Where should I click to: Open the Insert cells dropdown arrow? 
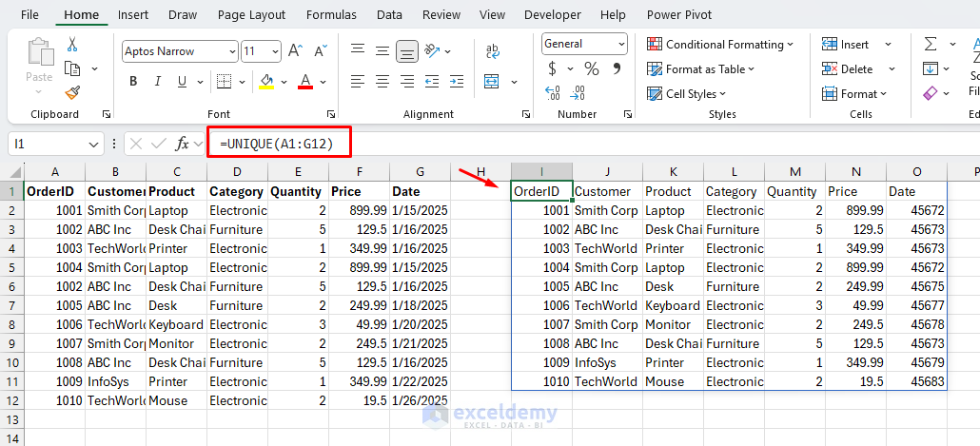888,45
